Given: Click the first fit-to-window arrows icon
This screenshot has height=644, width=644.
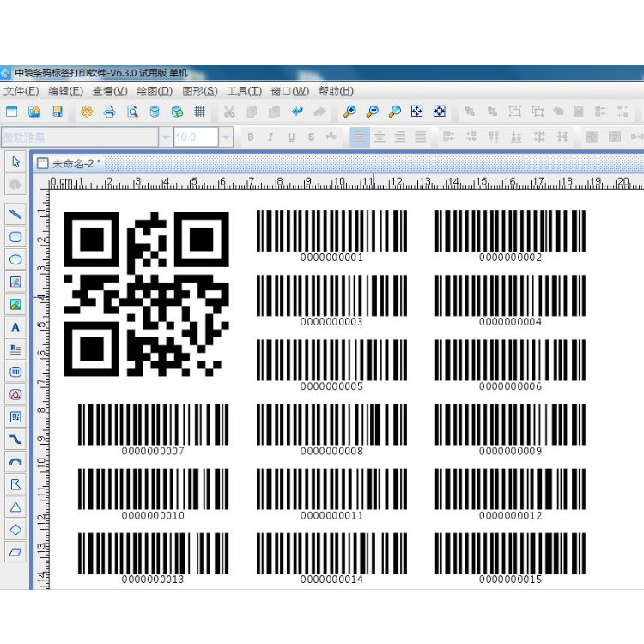Looking at the screenshot, I should coord(416,112).
